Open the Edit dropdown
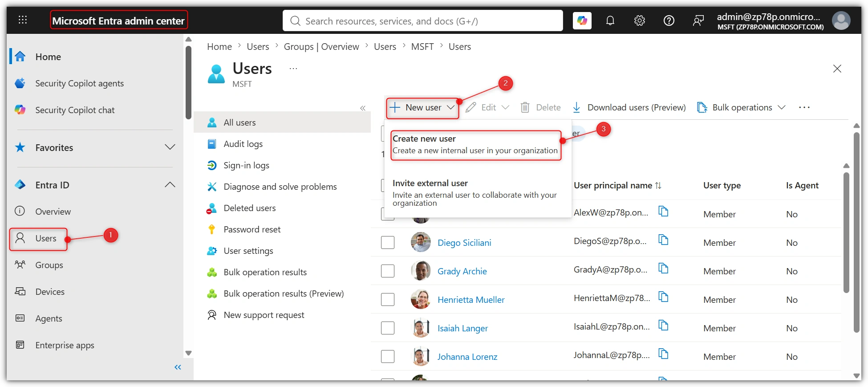 click(487, 107)
